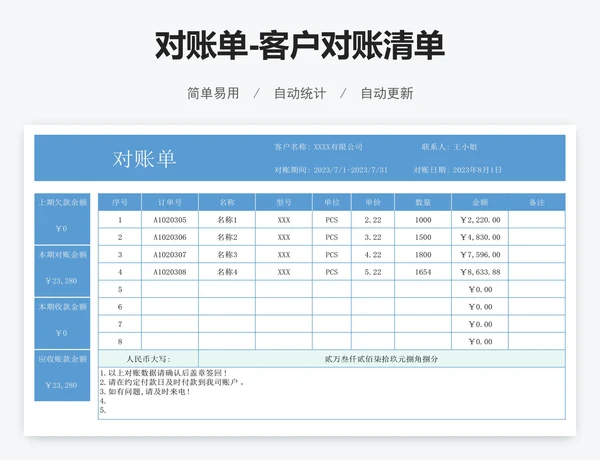Viewport: 600px width, 460px height.
Task: Click the 名称 column header
Action: (227, 202)
